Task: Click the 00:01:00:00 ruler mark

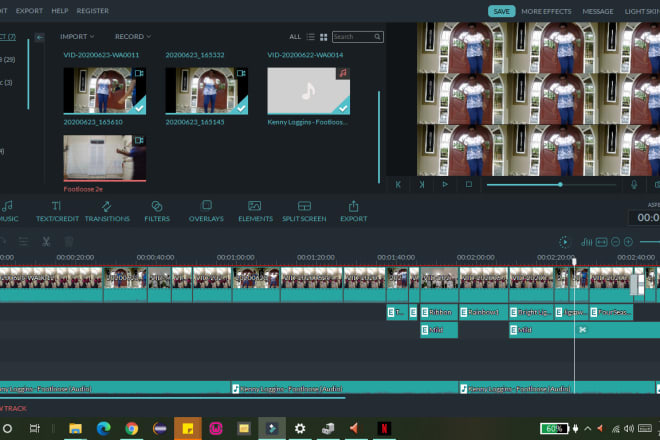Action: click(236, 257)
